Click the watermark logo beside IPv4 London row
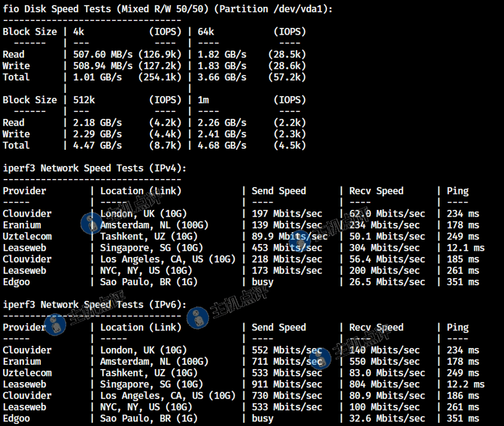 point(91,222)
